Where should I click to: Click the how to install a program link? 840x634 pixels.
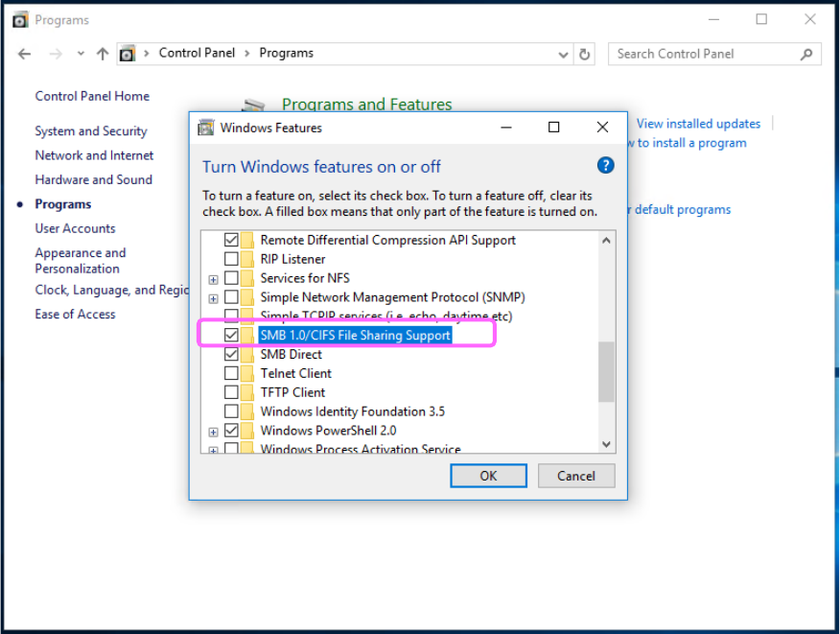[688, 143]
